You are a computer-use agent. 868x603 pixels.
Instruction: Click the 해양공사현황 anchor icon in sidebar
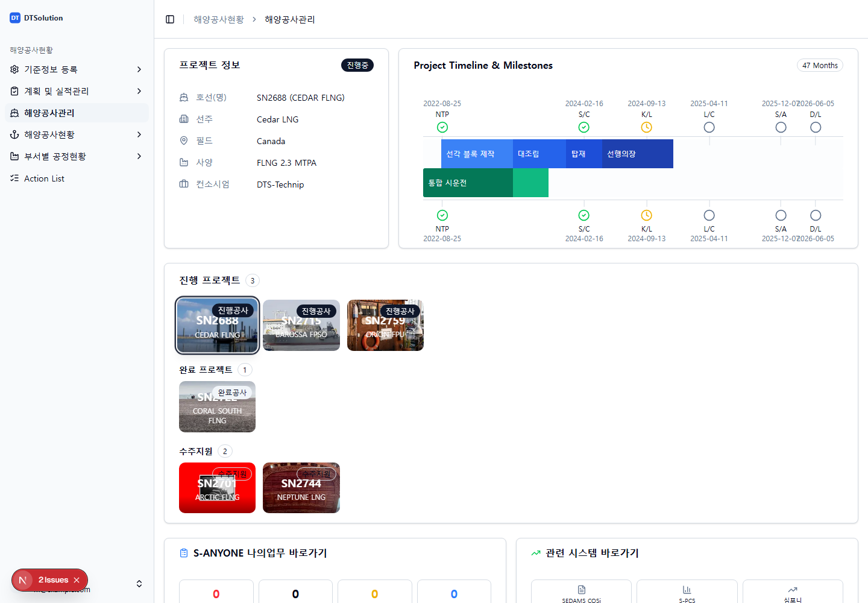coord(14,134)
